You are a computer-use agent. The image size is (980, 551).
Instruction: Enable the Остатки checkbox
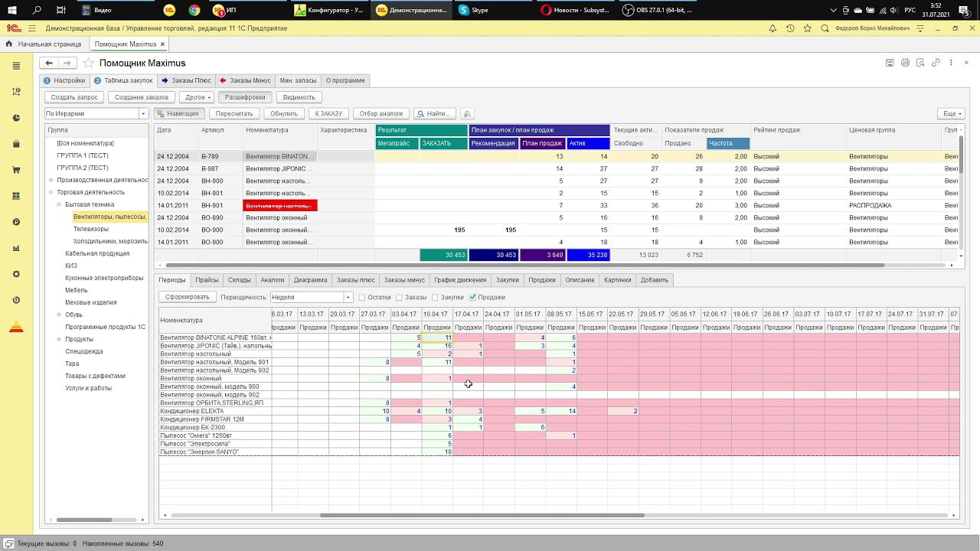point(362,298)
